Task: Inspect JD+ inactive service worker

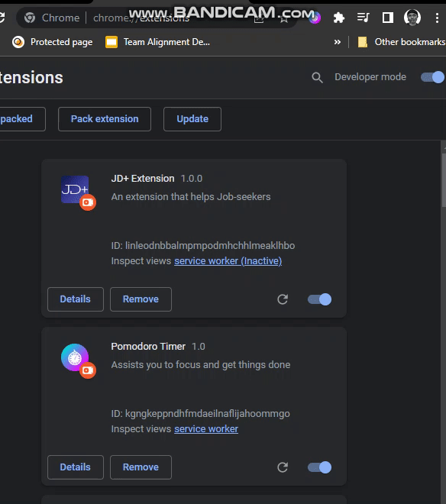Action: 228,261
